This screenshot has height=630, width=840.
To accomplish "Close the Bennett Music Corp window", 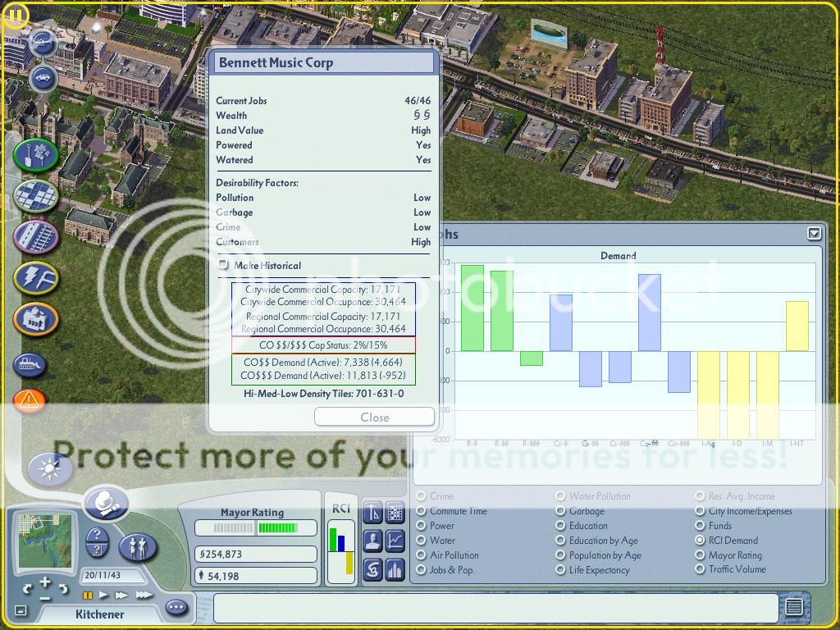I will (374, 417).
